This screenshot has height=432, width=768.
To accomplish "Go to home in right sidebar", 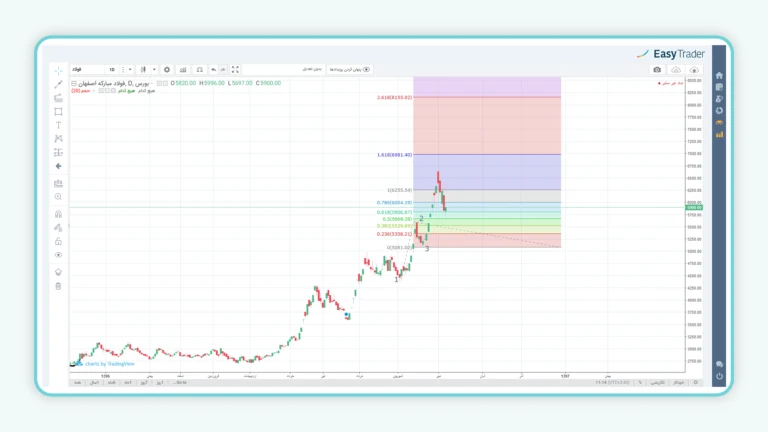I will [x=719, y=75].
